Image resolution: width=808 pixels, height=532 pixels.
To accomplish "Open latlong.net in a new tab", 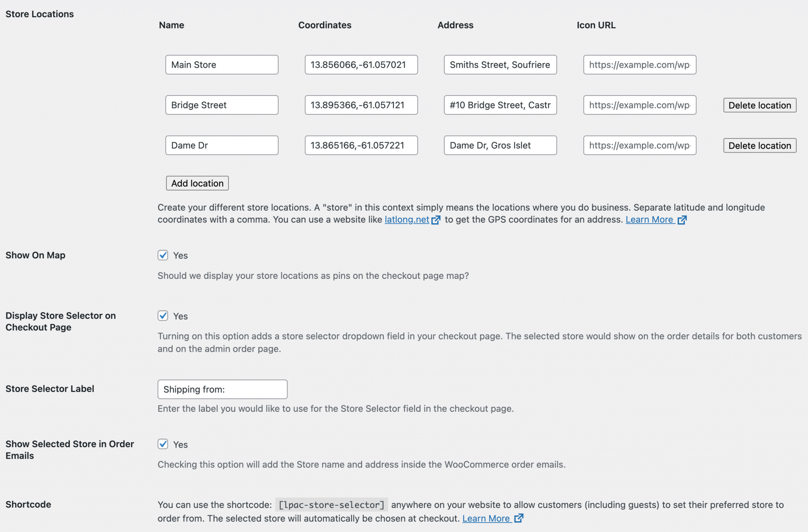I will [406, 220].
